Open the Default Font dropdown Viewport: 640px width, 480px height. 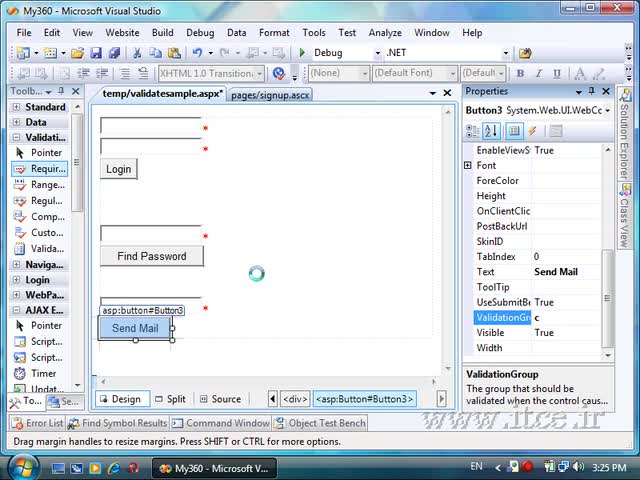pyautogui.click(x=452, y=73)
